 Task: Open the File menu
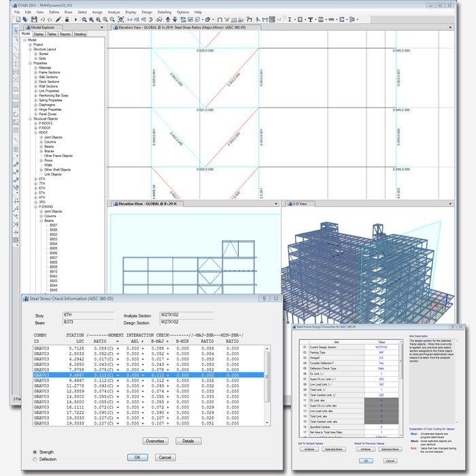click(x=17, y=12)
